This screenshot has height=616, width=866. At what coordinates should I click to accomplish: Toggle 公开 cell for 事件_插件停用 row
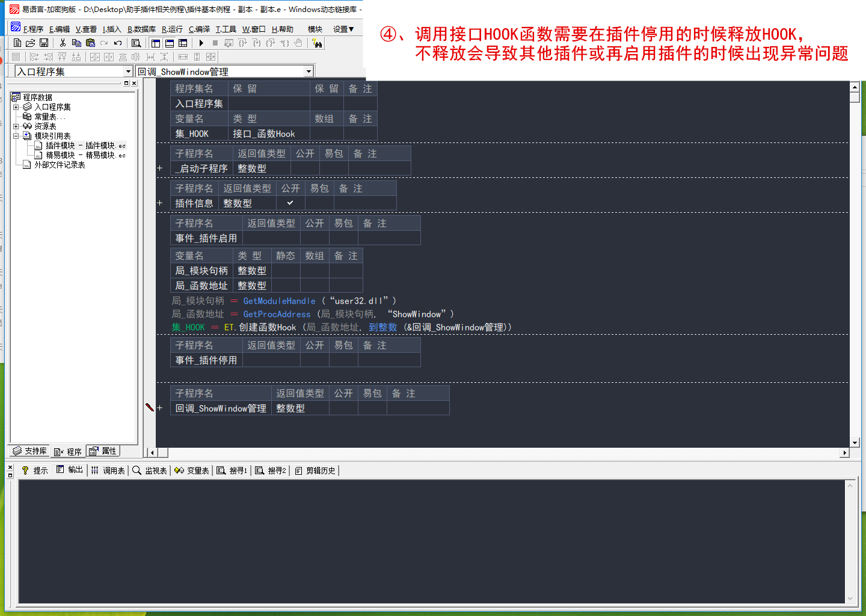(x=315, y=360)
